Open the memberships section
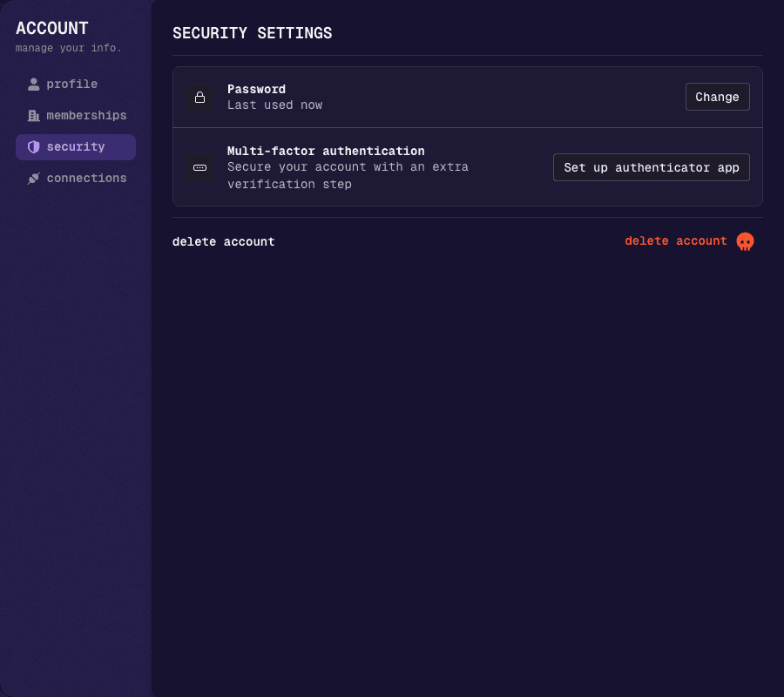The image size is (784, 697). pyautogui.click(x=76, y=116)
